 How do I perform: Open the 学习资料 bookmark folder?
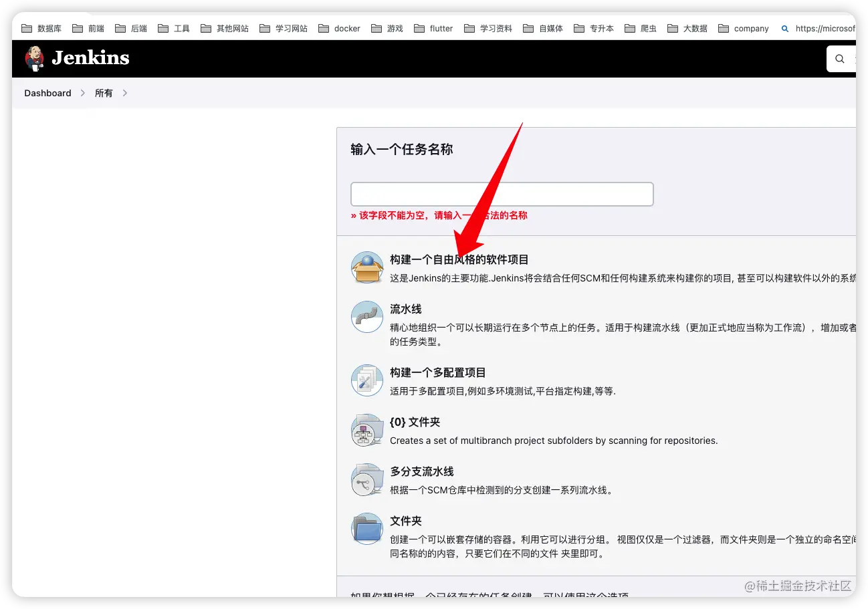[488, 29]
